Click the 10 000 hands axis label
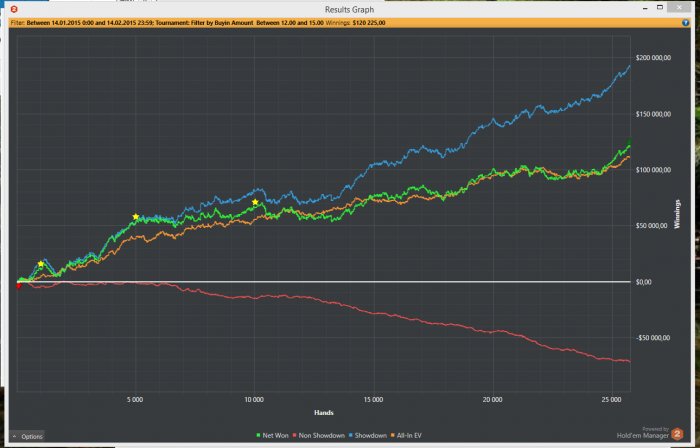Screen dimensions: 700x448 (x=254, y=400)
